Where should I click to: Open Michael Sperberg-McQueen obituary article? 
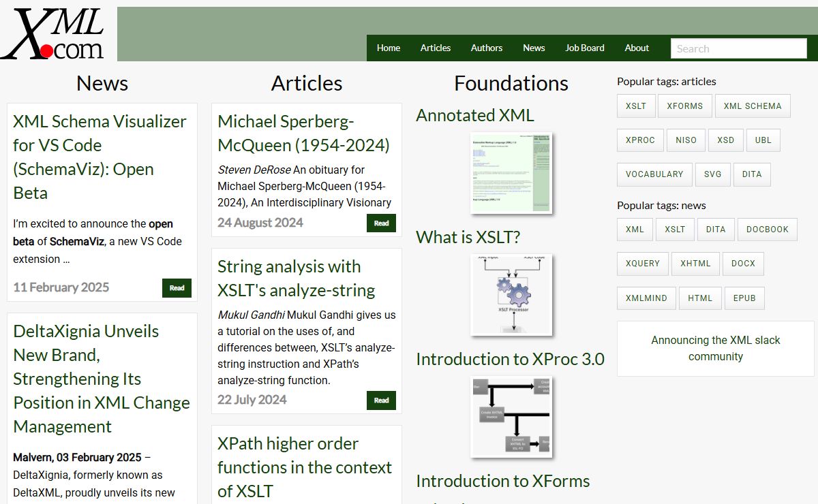tap(303, 133)
